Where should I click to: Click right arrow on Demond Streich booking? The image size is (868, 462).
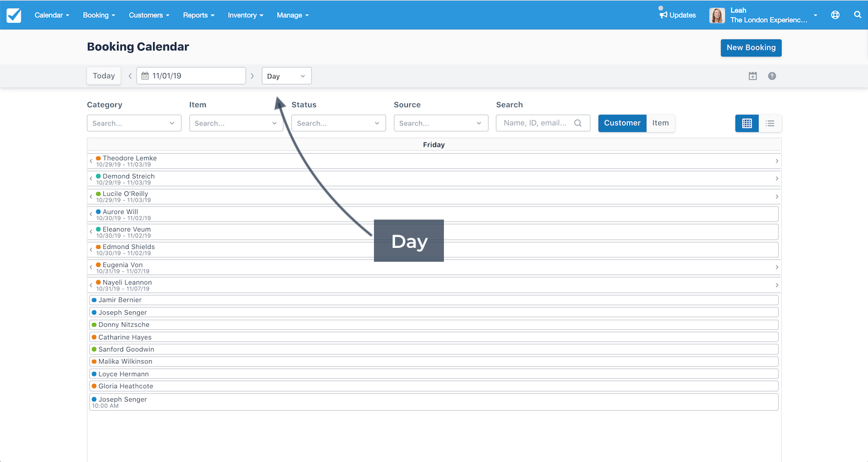(x=776, y=179)
